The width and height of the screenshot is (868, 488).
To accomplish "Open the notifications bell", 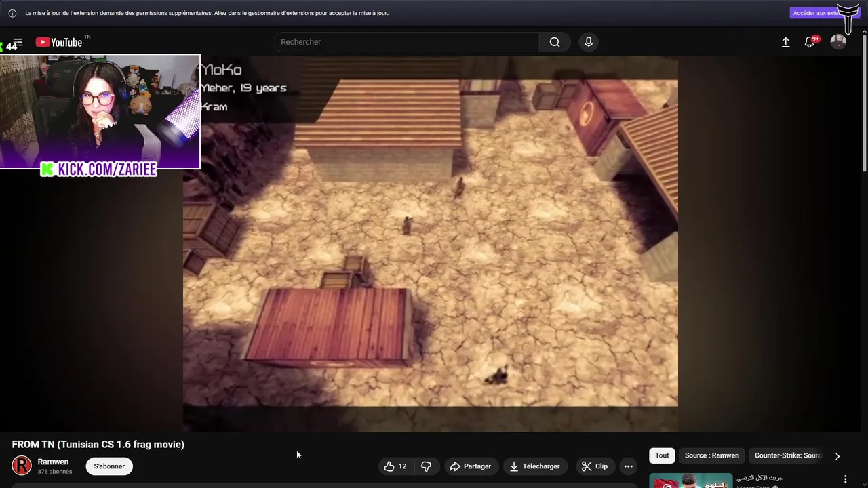I will click(810, 42).
